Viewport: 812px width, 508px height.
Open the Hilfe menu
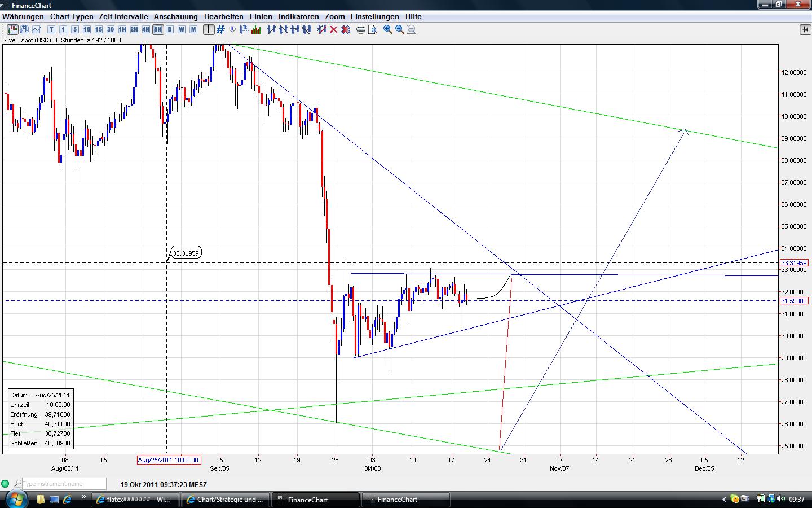(413, 17)
